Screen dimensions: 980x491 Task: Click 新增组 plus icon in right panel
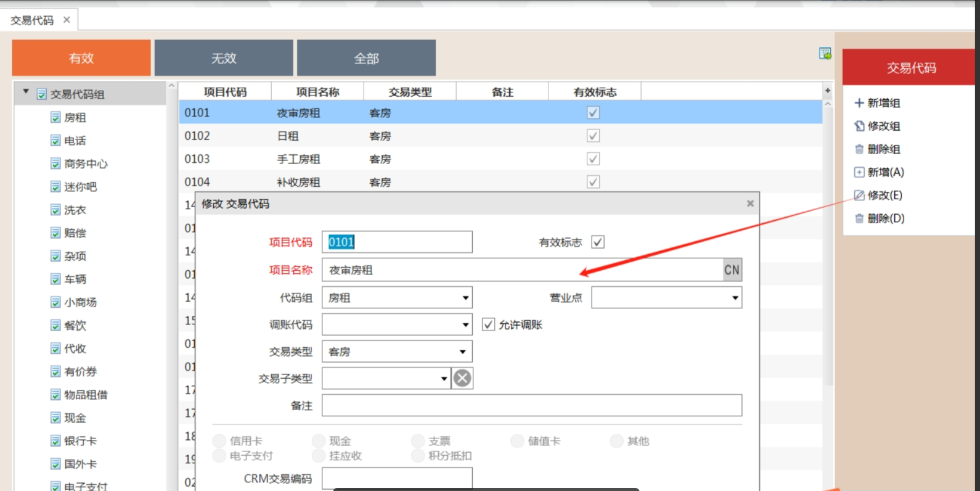pyautogui.click(x=859, y=103)
